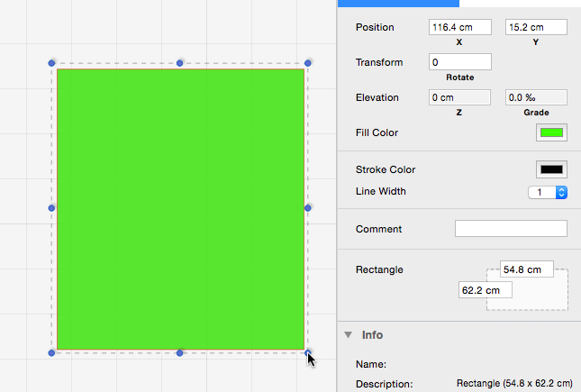Click the left-middle handle of the rectangle
The height and width of the screenshot is (392, 581).
click(51, 208)
